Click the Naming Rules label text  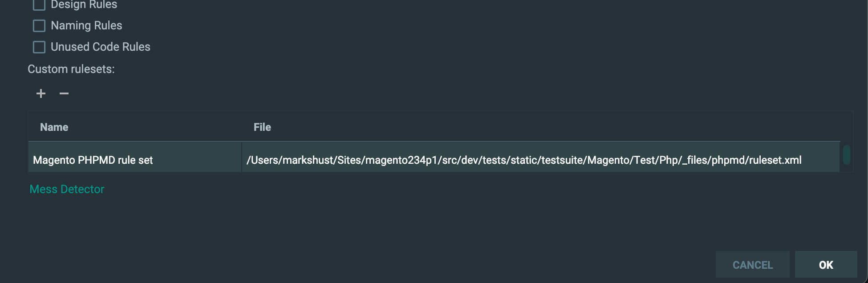86,26
